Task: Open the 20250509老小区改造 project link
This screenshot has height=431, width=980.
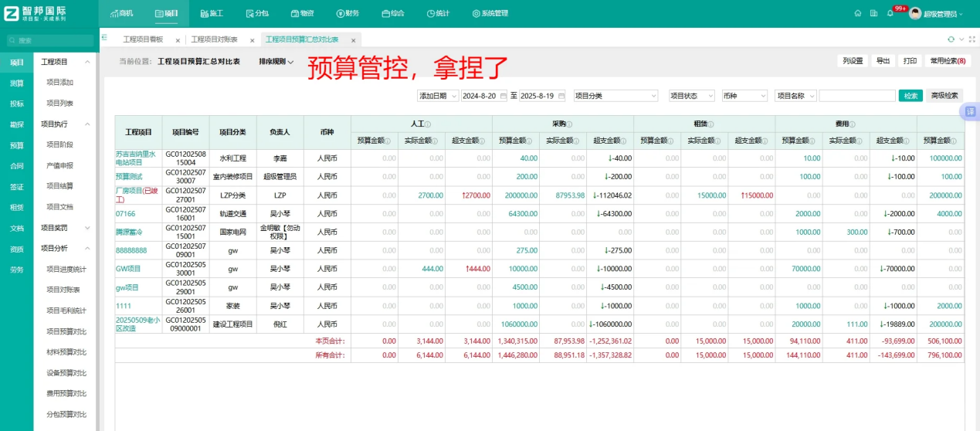Action: point(138,324)
